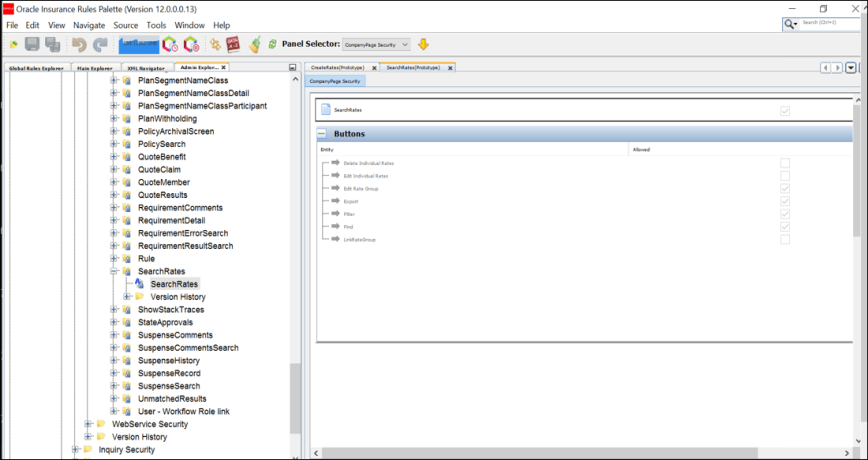Open the File menu
The height and width of the screenshot is (460, 868).
click(x=12, y=25)
